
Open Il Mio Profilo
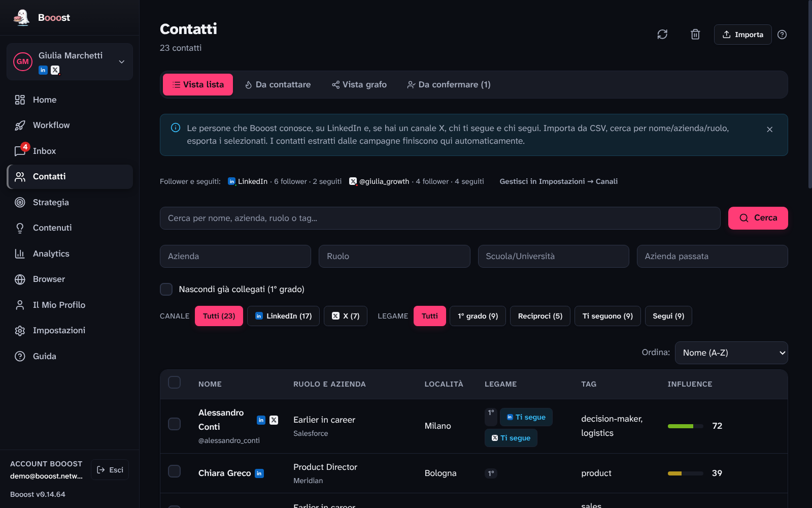(70, 305)
